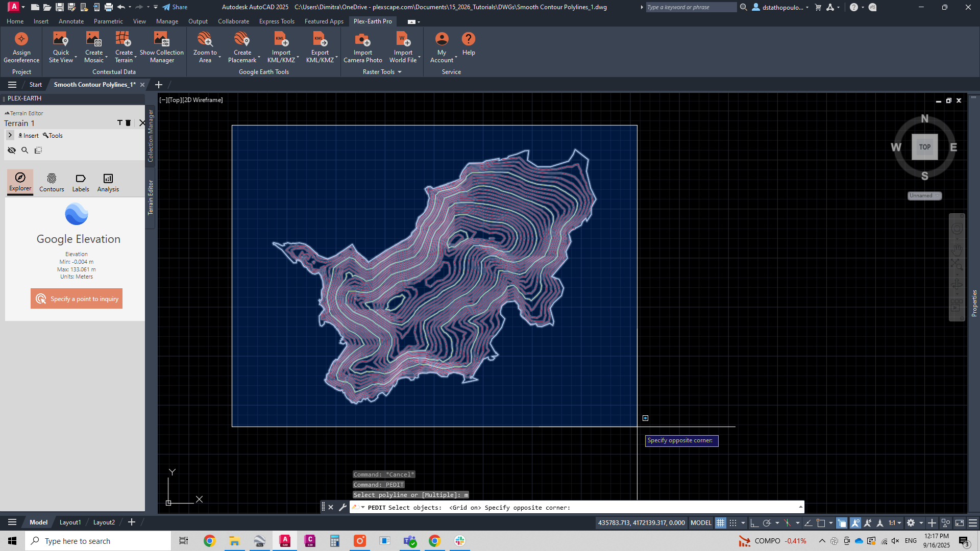Image resolution: width=980 pixels, height=551 pixels.
Task: Click the Undo arrow in quick access toolbar
Action: tap(121, 7)
